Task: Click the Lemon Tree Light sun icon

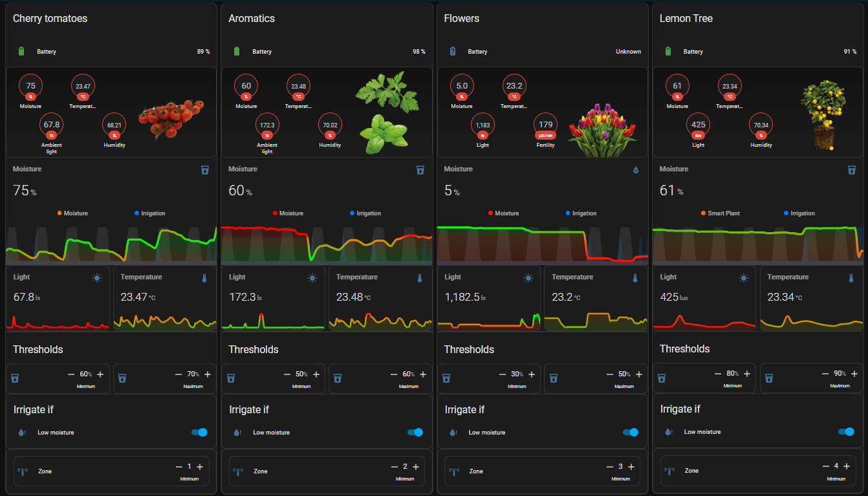Action: tap(744, 278)
